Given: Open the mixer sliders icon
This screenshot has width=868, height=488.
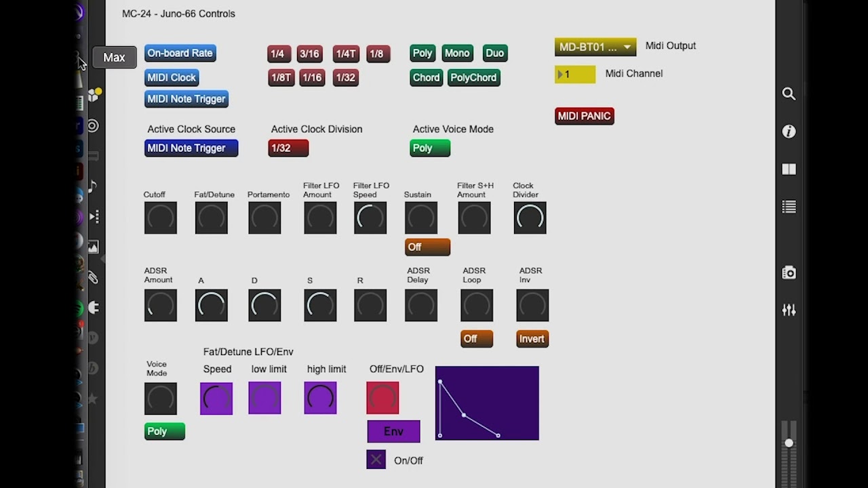Looking at the screenshot, I should click(x=789, y=310).
